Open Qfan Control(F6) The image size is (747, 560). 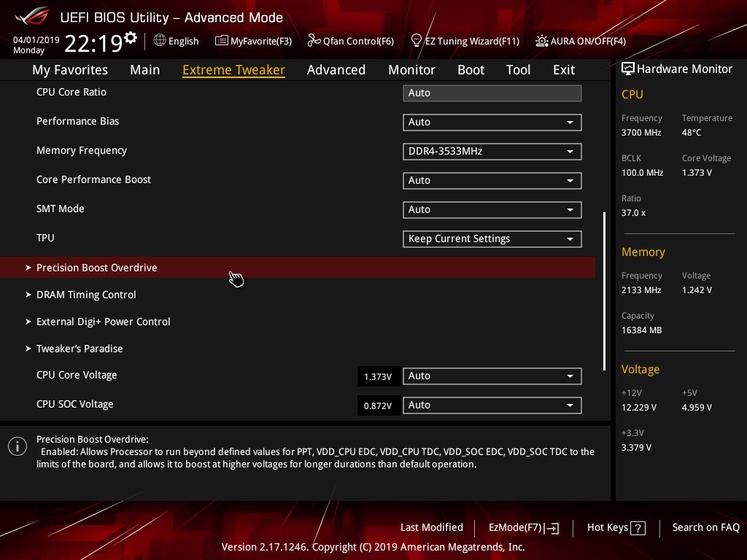pyautogui.click(x=351, y=41)
